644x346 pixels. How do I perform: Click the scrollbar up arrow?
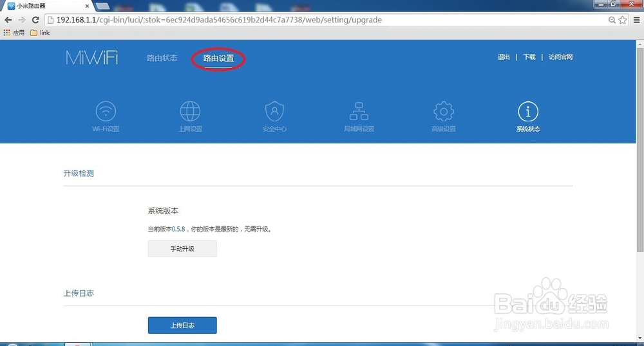coord(640,43)
